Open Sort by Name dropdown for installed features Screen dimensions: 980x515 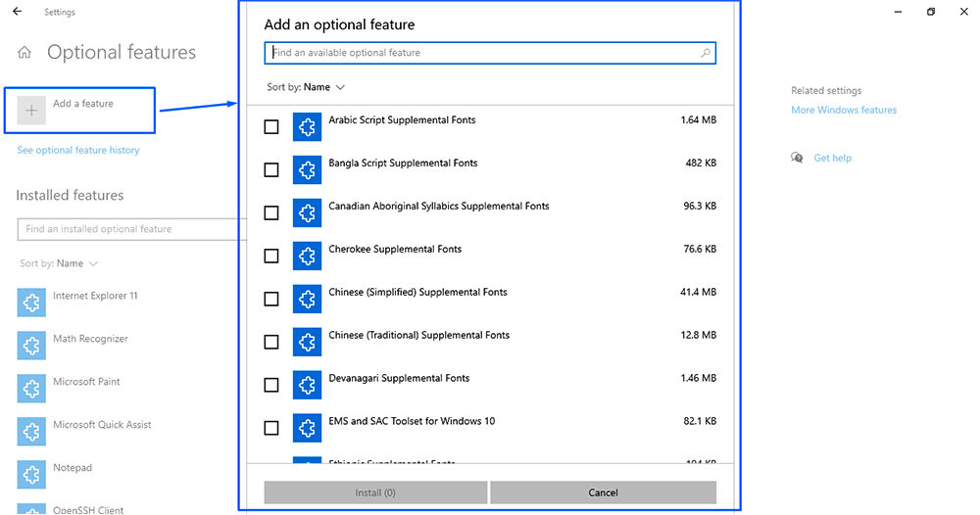point(59,263)
